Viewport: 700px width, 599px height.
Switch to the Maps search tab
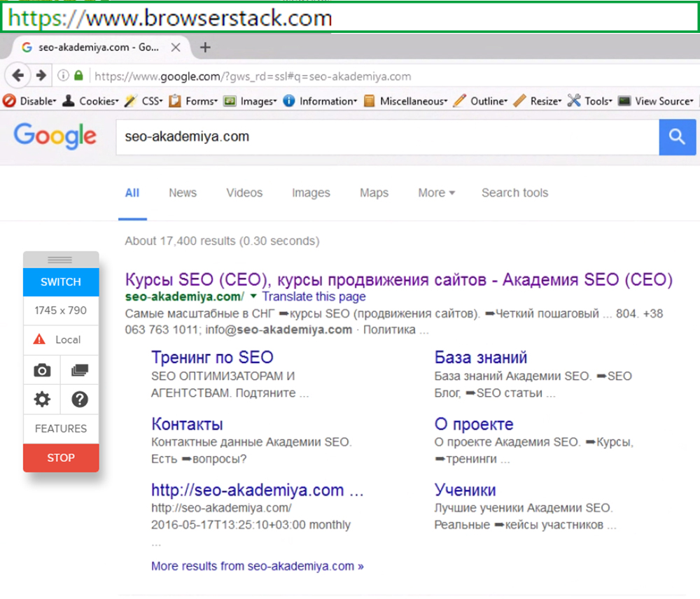pos(374,193)
